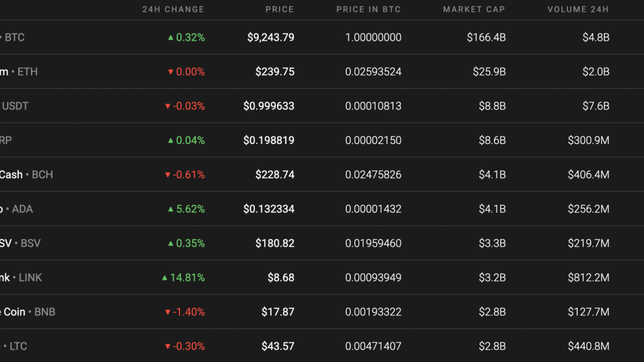Image resolution: width=644 pixels, height=362 pixels.
Task: Sort by the PRICE IN BTC column header
Action: (x=369, y=9)
